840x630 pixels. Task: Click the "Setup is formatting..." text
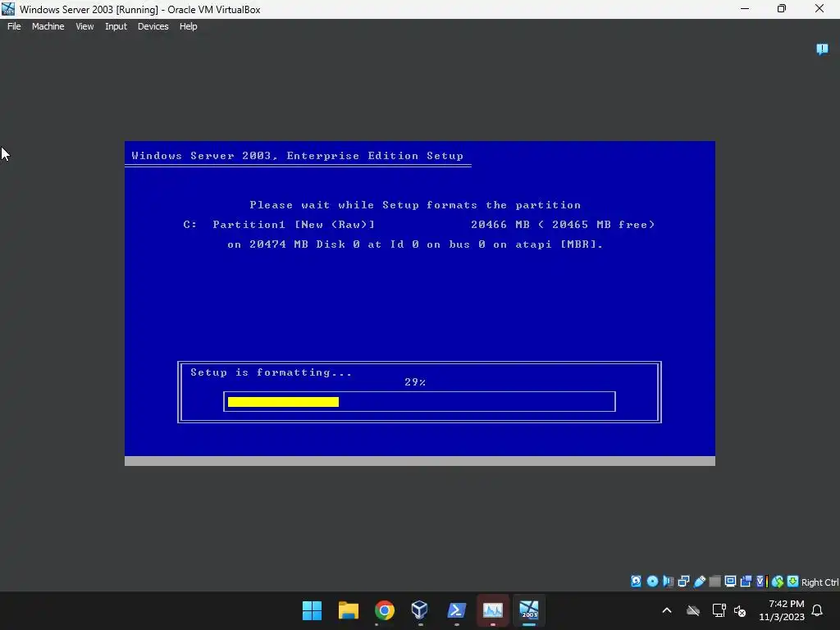[x=271, y=372]
